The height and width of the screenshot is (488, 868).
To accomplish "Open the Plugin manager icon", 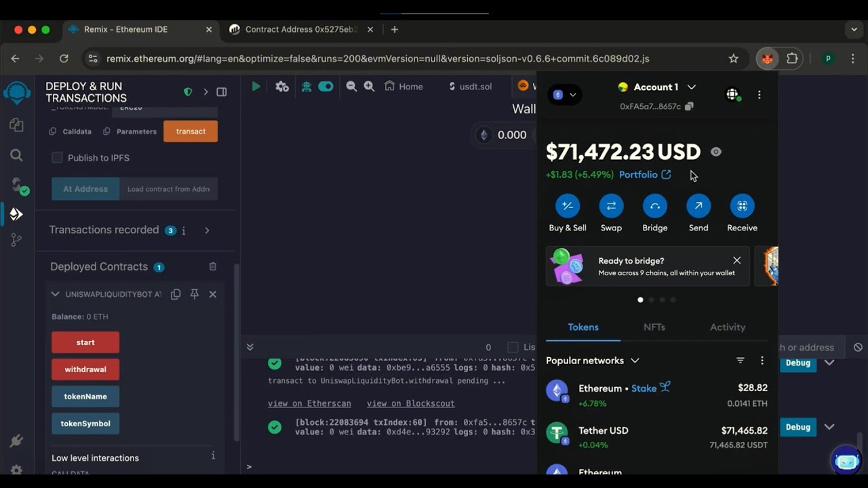I will [17, 442].
